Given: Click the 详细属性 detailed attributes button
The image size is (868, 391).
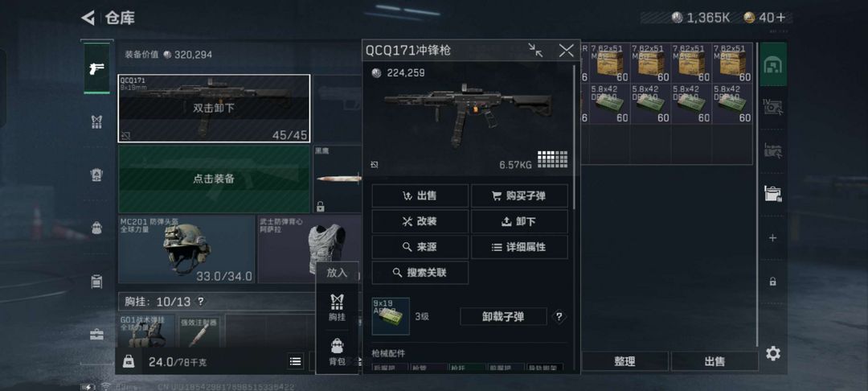Looking at the screenshot, I should click(519, 247).
